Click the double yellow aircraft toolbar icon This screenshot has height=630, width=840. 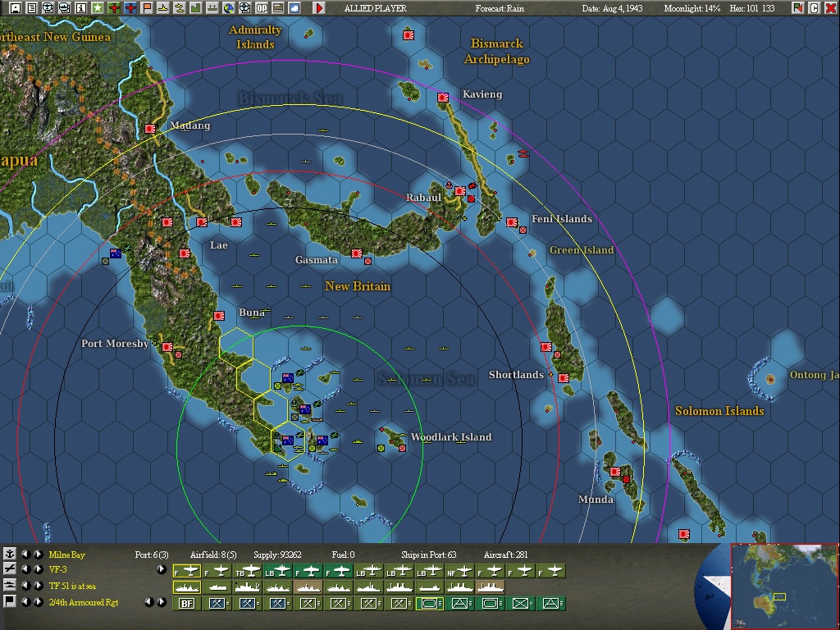click(x=180, y=8)
